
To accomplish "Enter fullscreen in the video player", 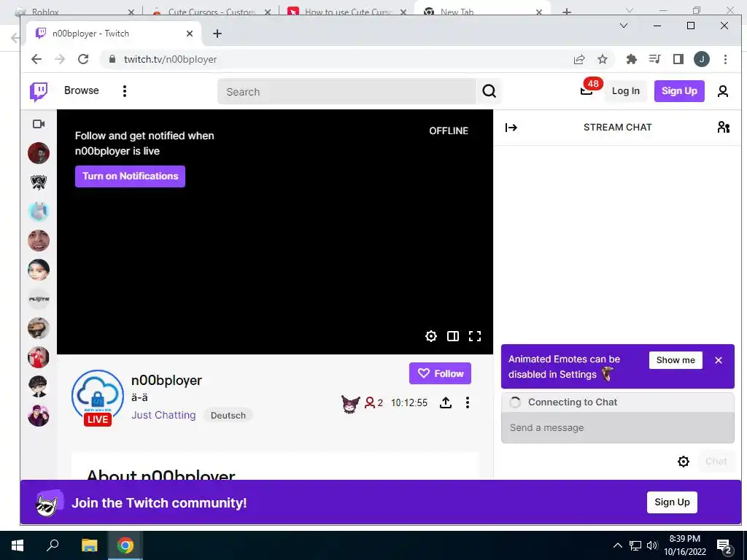I will pos(474,336).
